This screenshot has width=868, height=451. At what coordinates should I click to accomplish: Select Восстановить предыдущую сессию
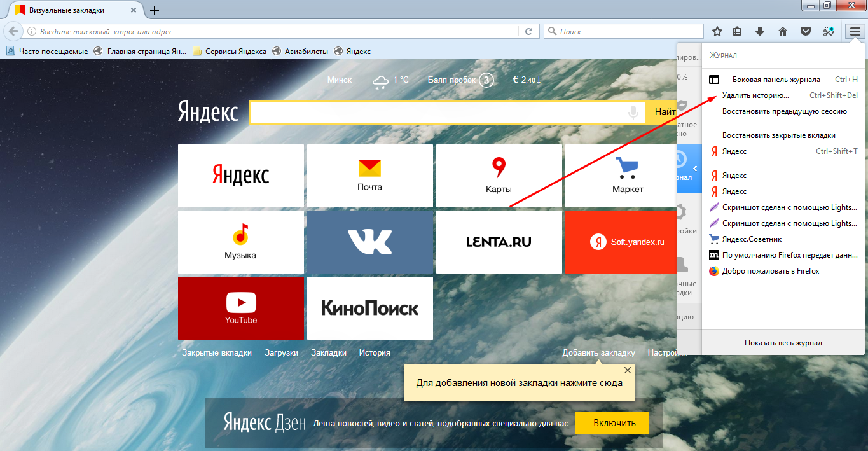[x=783, y=111]
